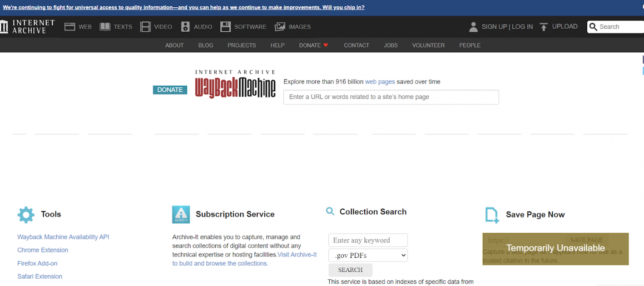
Task: Click the magnifier icon in top search
Action: [x=593, y=27]
